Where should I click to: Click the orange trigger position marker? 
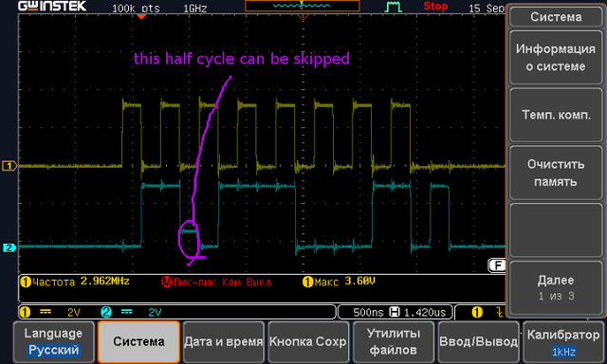(141, 17)
